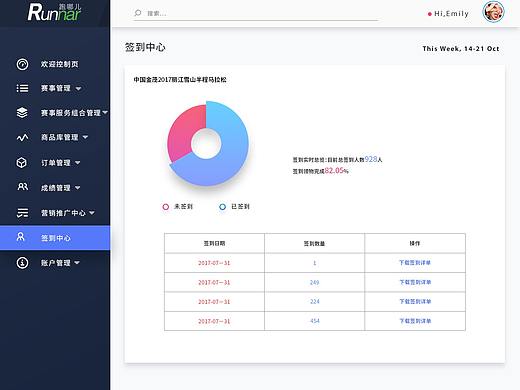The image size is (520, 390).
Task: Download check-in details for quantity 454 row
Action: (x=415, y=321)
